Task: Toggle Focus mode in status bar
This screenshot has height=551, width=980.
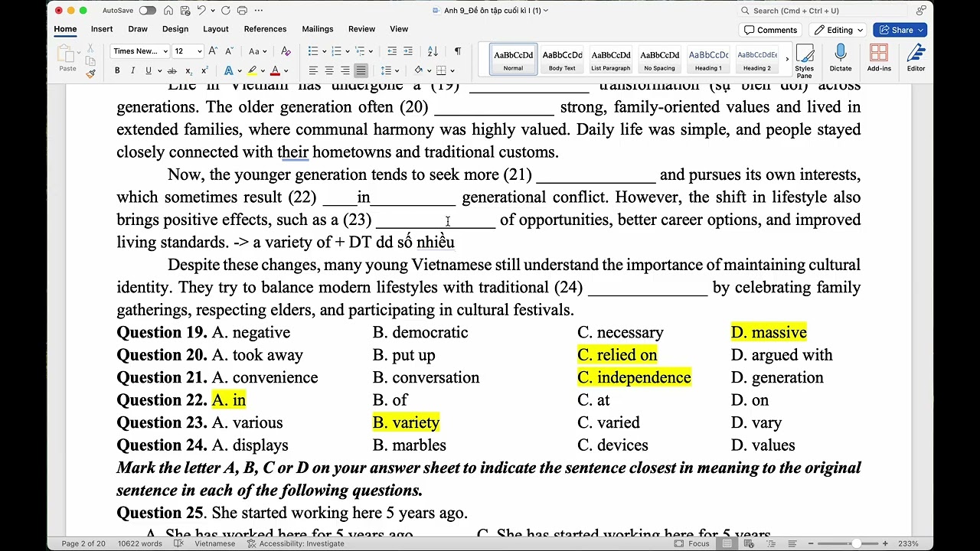Action: (x=691, y=543)
